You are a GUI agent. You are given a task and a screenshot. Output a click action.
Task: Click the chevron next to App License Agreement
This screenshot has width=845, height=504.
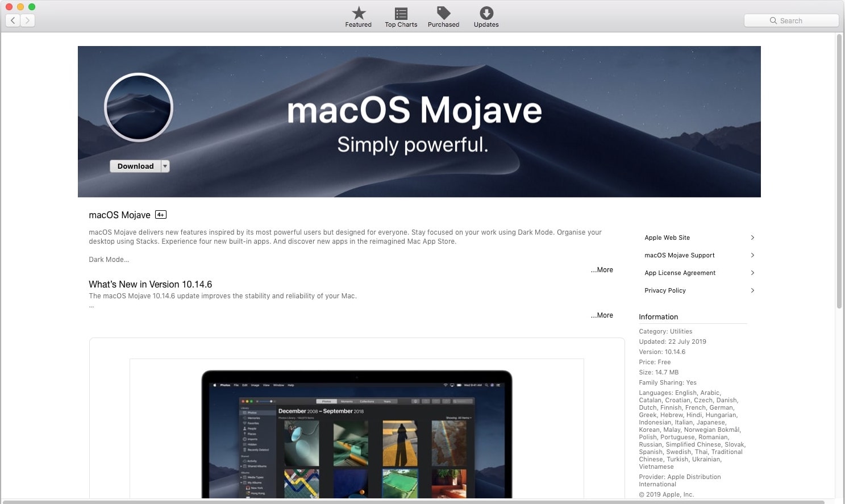click(x=752, y=273)
